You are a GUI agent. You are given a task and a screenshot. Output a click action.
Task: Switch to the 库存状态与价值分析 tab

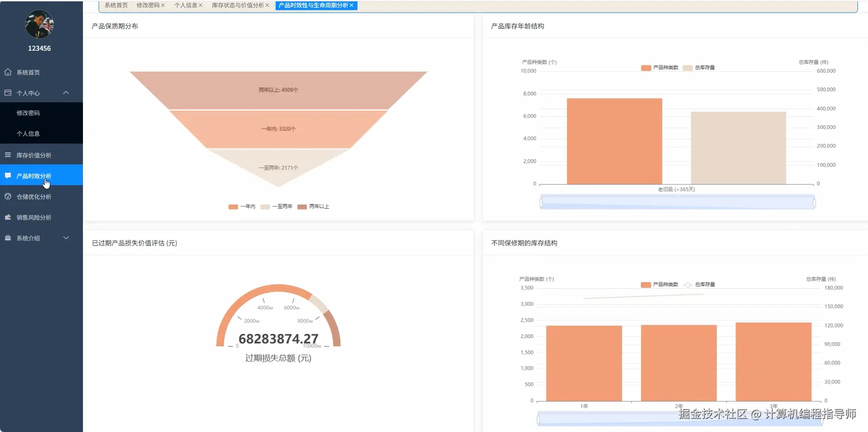pos(238,6)
